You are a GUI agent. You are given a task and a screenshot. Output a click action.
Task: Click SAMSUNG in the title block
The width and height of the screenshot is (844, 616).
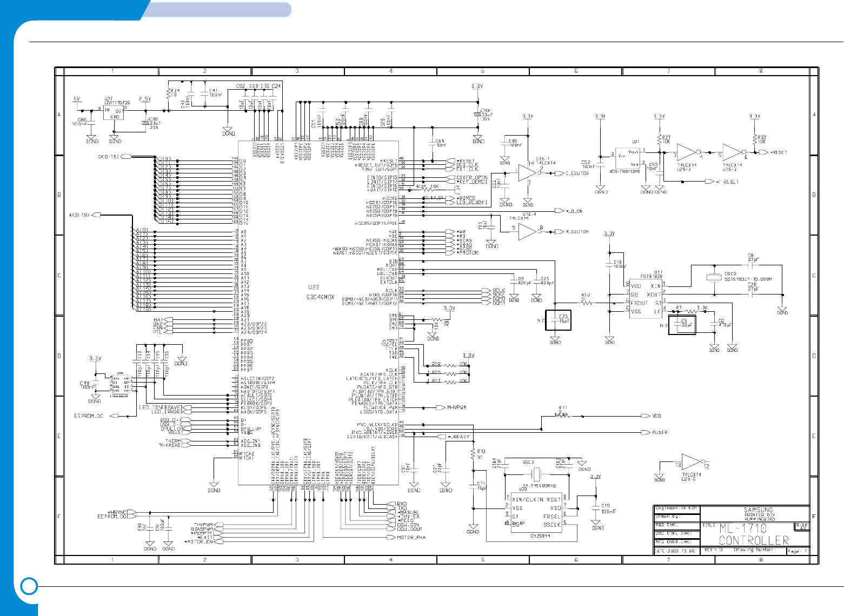pyautogui.click(x=759, y=510)
